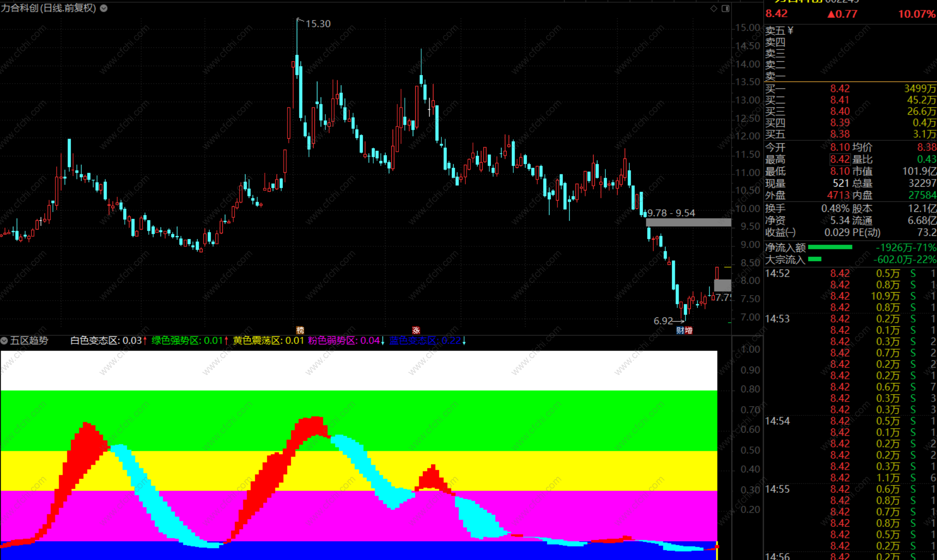
Task: Click the 财 marker below the chart
Action: click(x=680, y=330)
